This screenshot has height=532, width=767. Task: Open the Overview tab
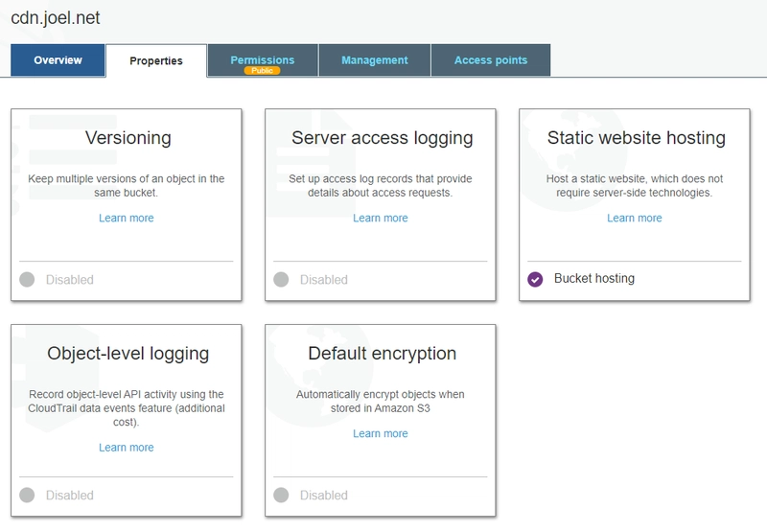tap(58, 60)
